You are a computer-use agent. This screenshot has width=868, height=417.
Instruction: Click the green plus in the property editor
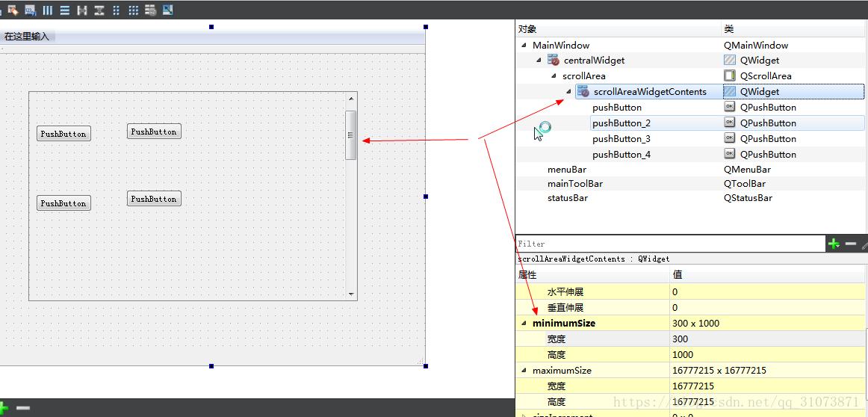point(834,244)
